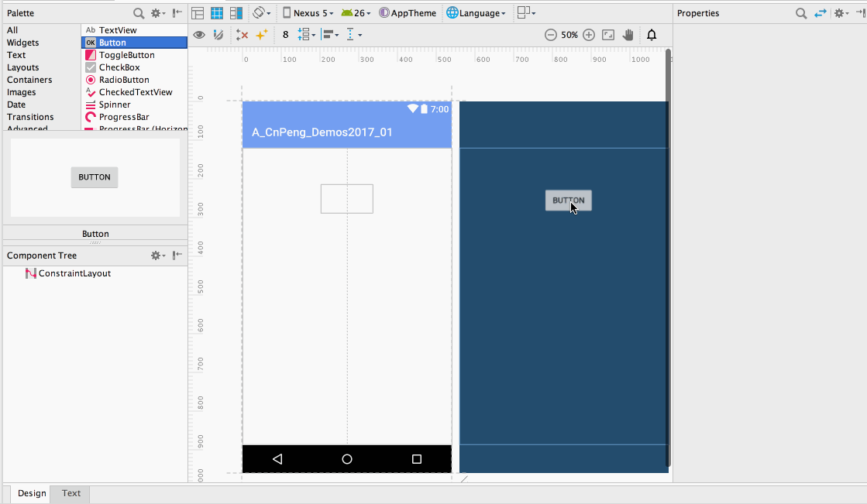Select the Transitions palette category

pyautogui.click(x=30, y=117)
